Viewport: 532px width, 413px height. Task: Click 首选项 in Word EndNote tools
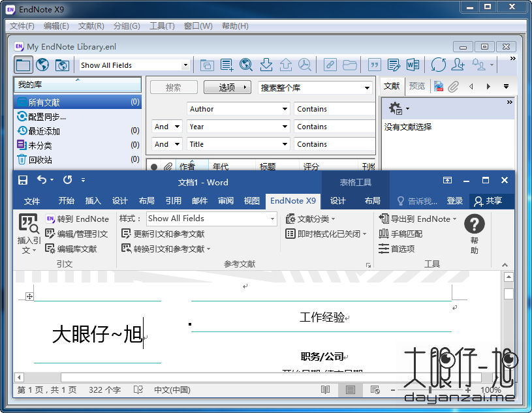click(397, 249)
